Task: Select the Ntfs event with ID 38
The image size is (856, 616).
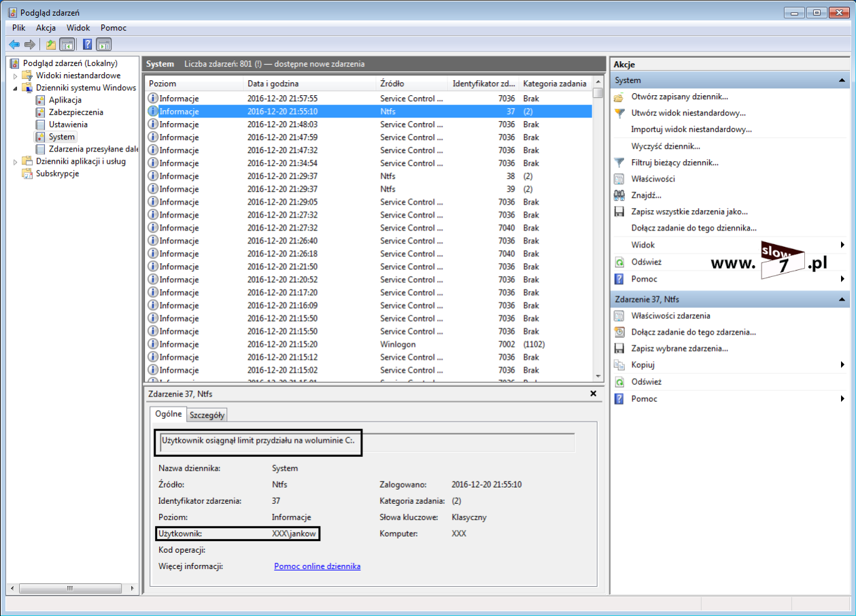Action: [x=368, y=176]
